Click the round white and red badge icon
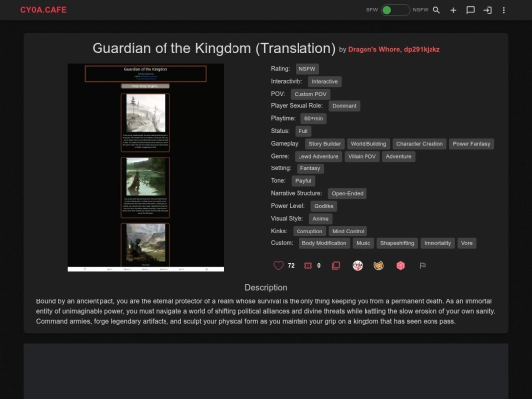The height and width of the screenshot is (399, 532). pos(358,266)
